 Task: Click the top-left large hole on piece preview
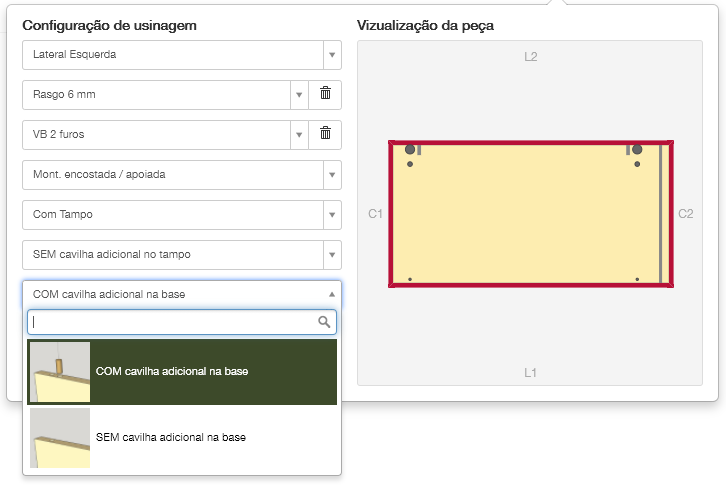[410, 150]
